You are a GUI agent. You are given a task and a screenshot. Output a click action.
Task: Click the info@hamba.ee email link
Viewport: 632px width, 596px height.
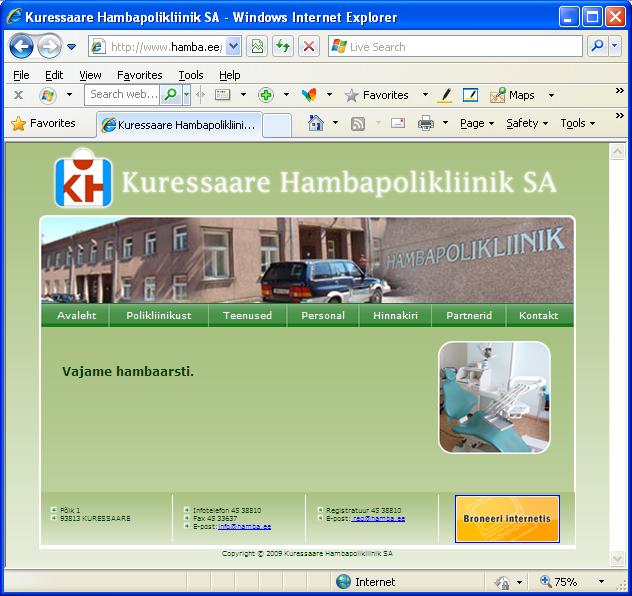244,526
